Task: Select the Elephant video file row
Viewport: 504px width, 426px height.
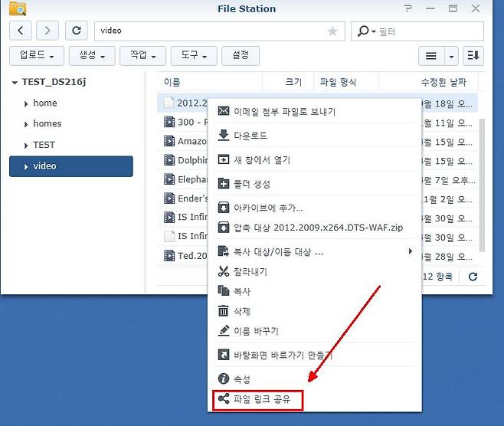Action: [x=182, y=179]
